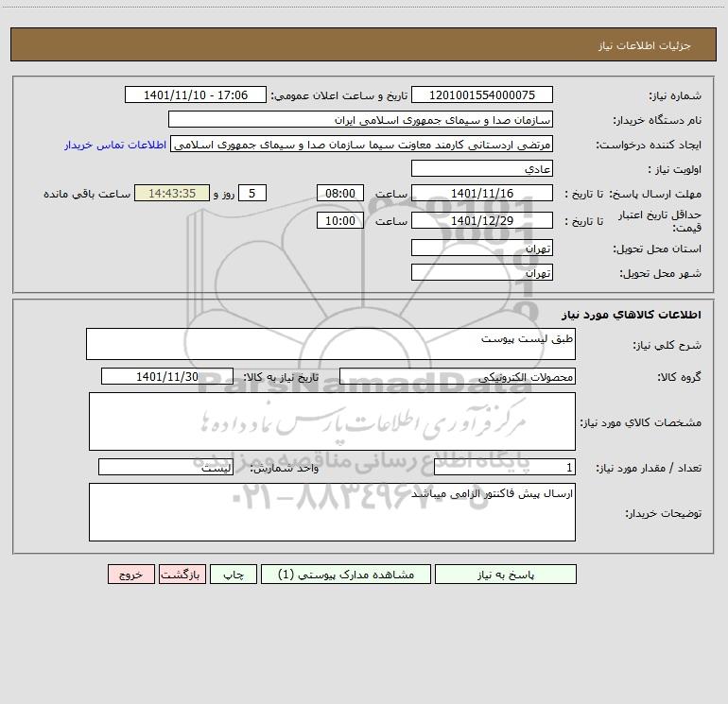Click the ایجاد کننده درخواست field
This screenshot has width=728, height=704.
pyautogui.click(x=362, y=144)
